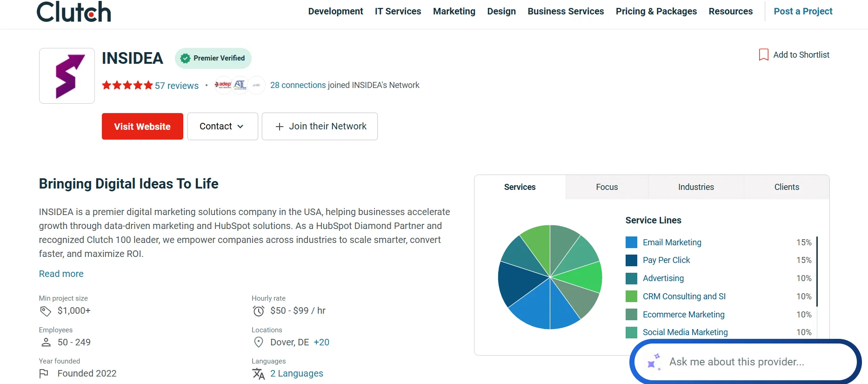
Task: Click the translate icon next to Languages
Action: click(258, 374)
